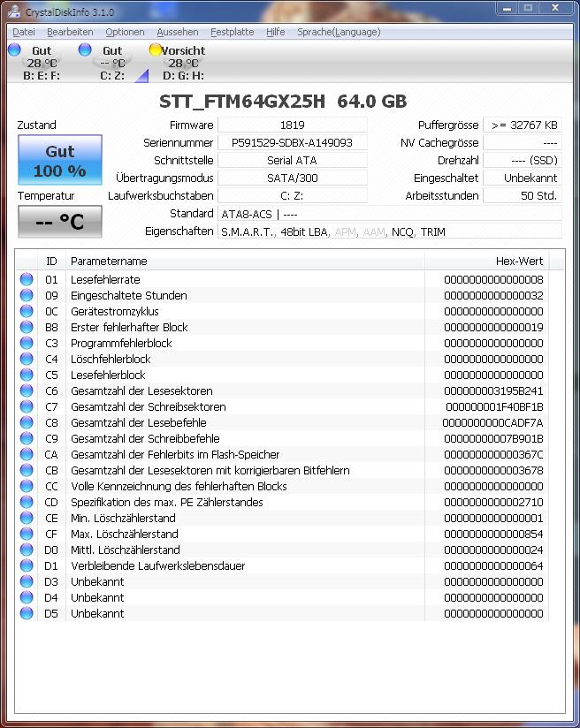Open the Datei menu
This screenshot has width=580, height=728.
point(24,32)
